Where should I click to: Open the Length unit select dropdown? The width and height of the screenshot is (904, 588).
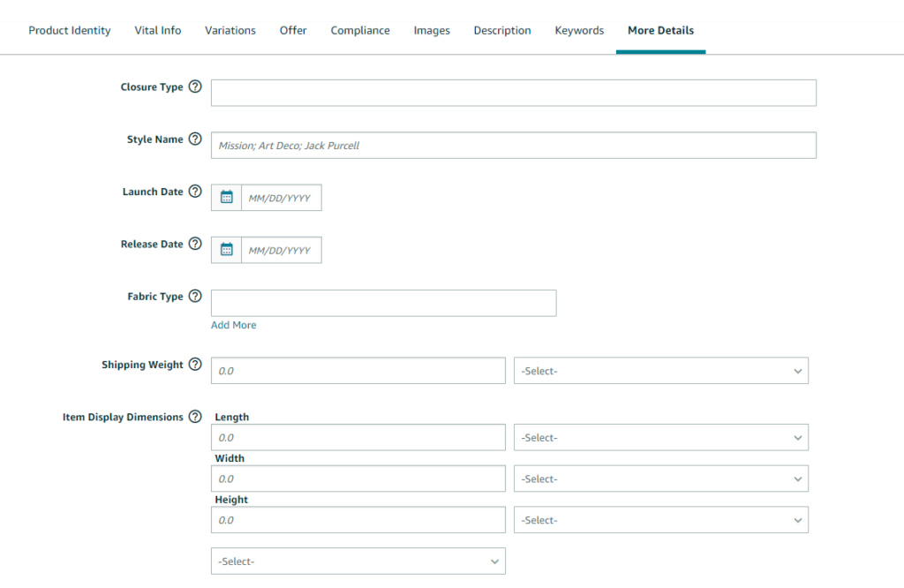point(660,438)
